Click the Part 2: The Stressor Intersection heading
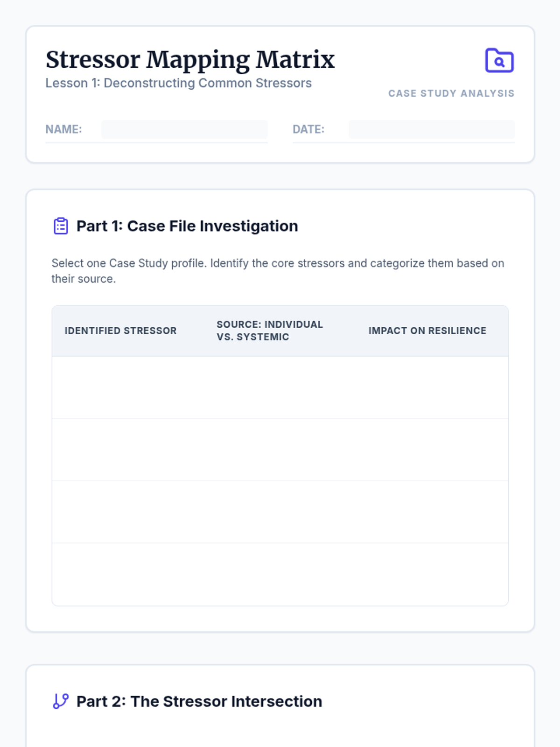Viewport: 560px width, 747px height. point(199,701)
